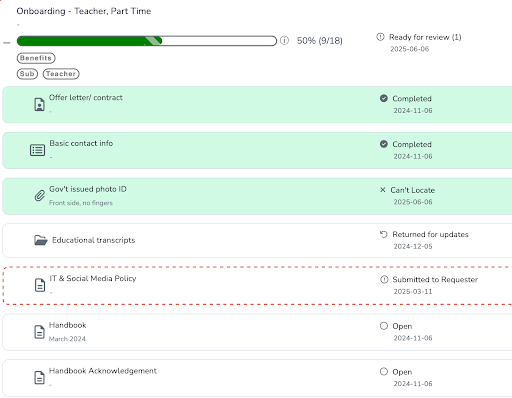Click the Educational transcripts folder icon

[41, 240]
